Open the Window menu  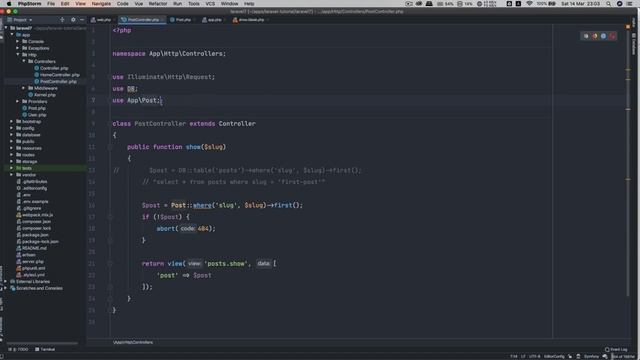(x=229, y=4)
